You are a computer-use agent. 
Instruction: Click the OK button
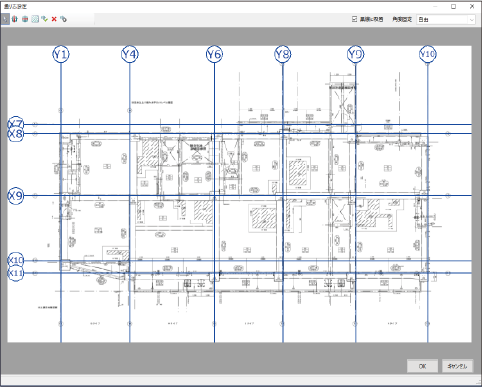(422, 366)
